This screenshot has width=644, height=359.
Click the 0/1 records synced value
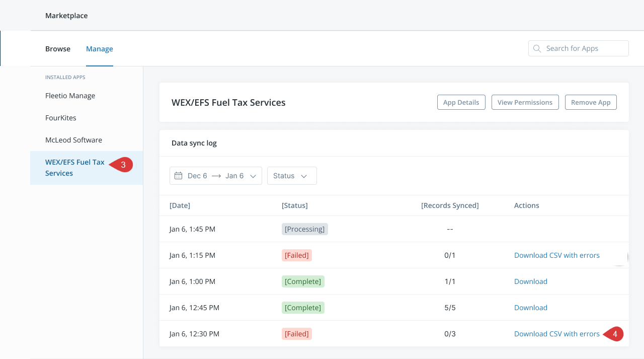tap(450, 255)
